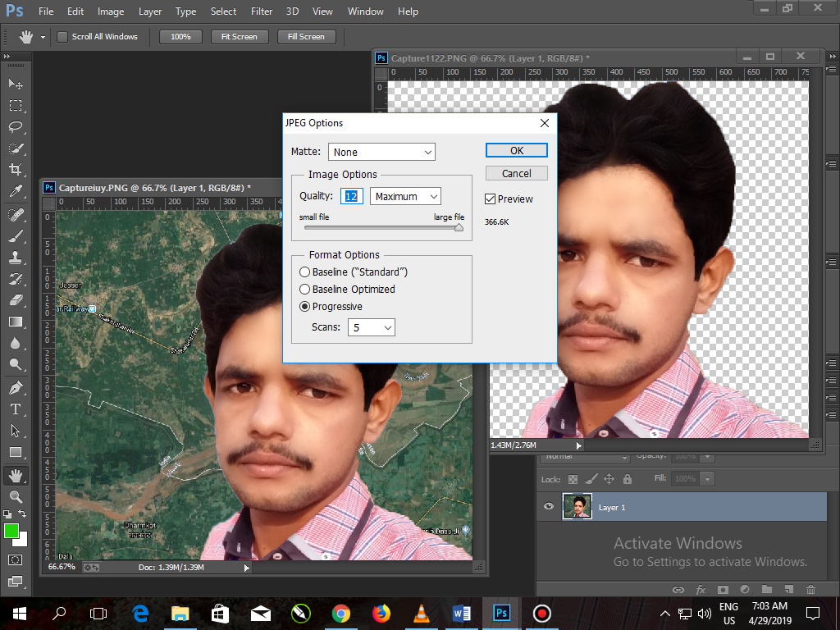Image resolution: width=840 pixels, height=630 pixels.
Task: Select the Horizontal Type tool
Action: (16, 409)
